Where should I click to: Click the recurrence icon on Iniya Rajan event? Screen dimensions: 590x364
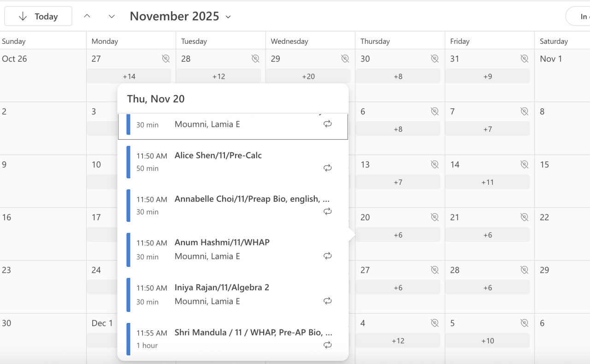[x=328, y=301]
